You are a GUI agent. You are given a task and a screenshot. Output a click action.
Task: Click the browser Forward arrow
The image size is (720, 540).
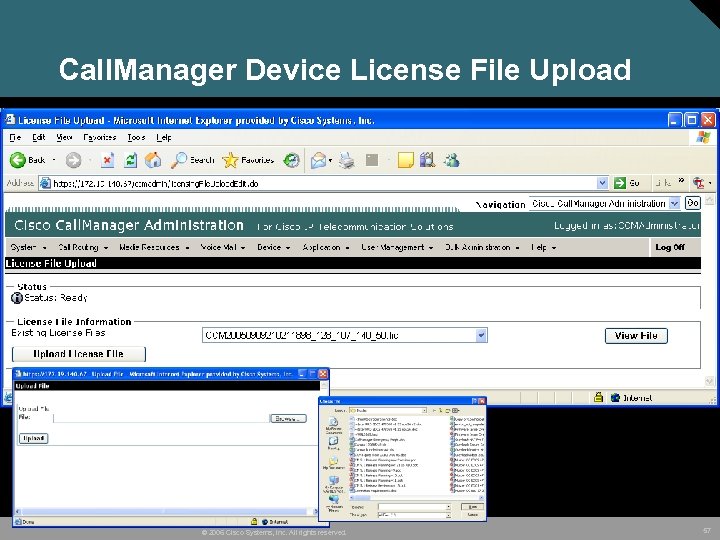click(x=73, y=160)
